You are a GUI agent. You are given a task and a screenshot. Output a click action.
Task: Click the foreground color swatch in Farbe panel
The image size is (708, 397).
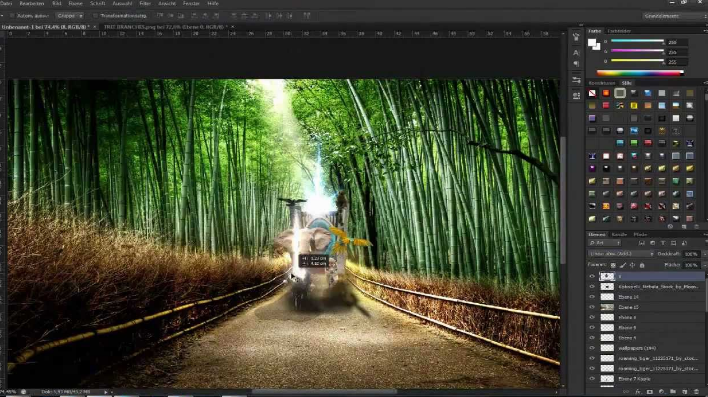point(592,43)
